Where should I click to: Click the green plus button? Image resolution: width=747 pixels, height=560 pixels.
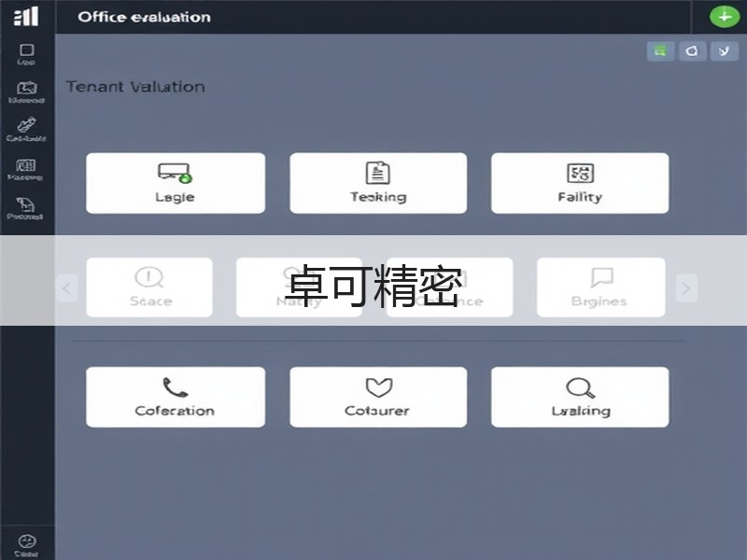point(725,17)
